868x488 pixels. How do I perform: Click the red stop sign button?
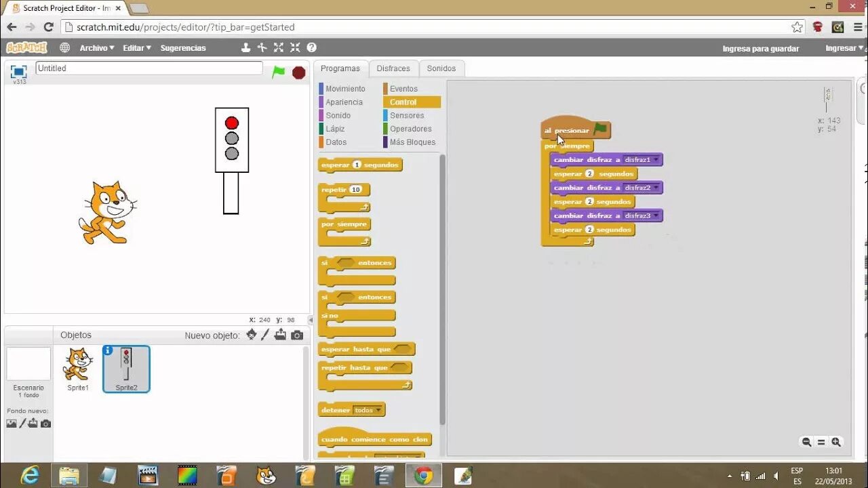coord(298,73)
